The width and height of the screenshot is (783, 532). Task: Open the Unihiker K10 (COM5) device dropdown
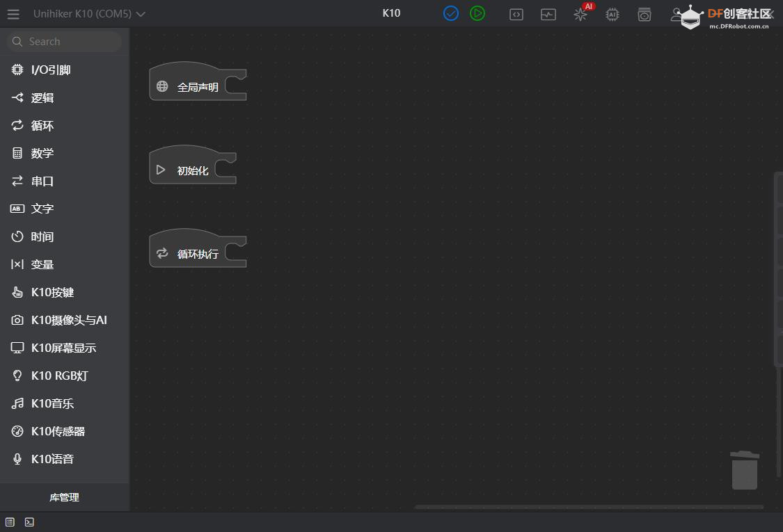(x=89, y=14)
